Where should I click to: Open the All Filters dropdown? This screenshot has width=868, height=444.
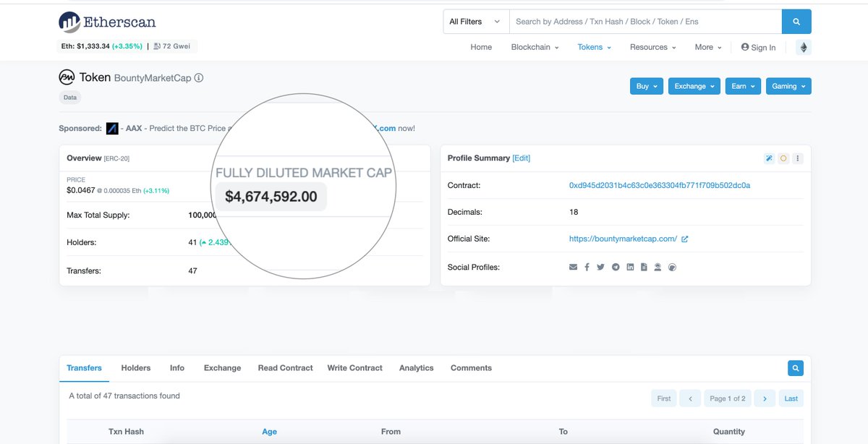pos(476,22)
